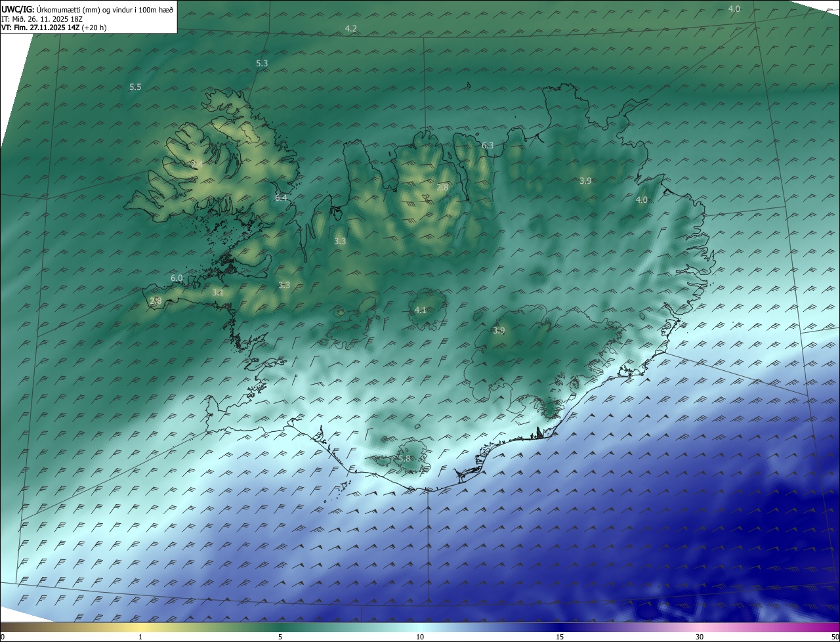
Task: Click the +20 h forecast offset text
Action: 93,28
